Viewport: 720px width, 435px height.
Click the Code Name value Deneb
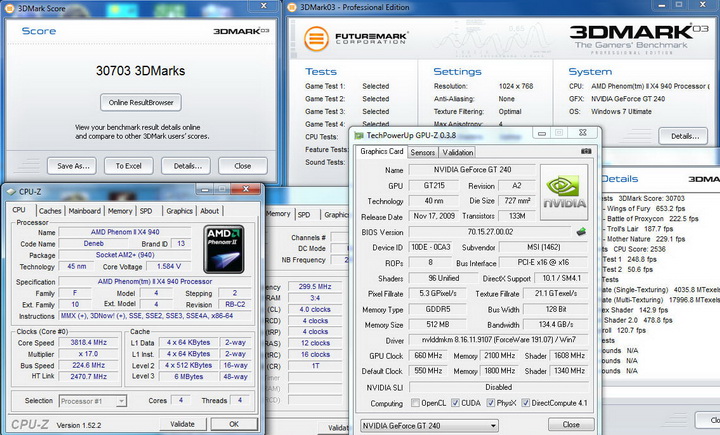(x=94, y=243)
